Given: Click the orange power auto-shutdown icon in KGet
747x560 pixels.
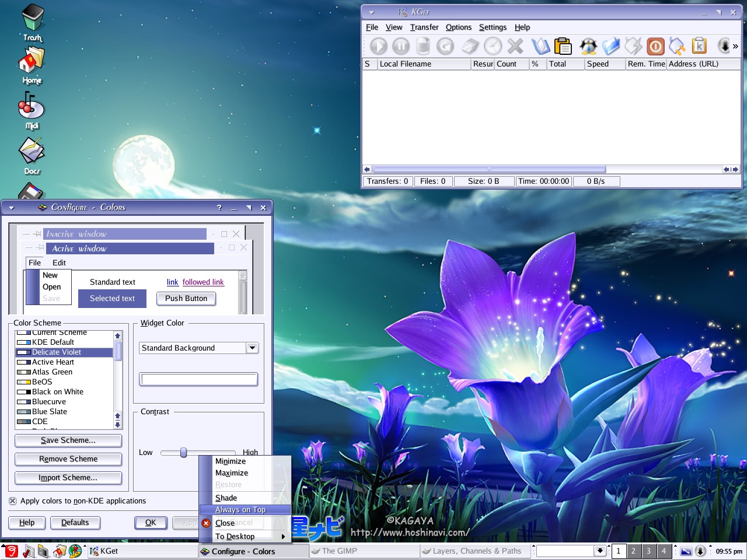Looking at the screenshot, I should 655,46.
